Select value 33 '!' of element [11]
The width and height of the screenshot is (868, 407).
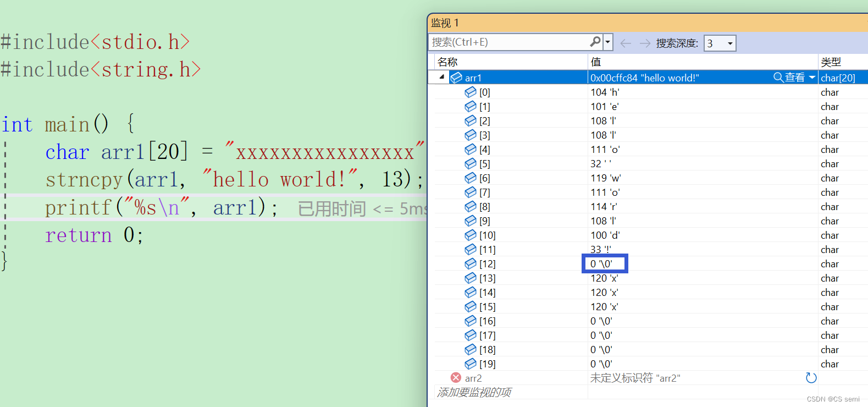tap(601, 250)
